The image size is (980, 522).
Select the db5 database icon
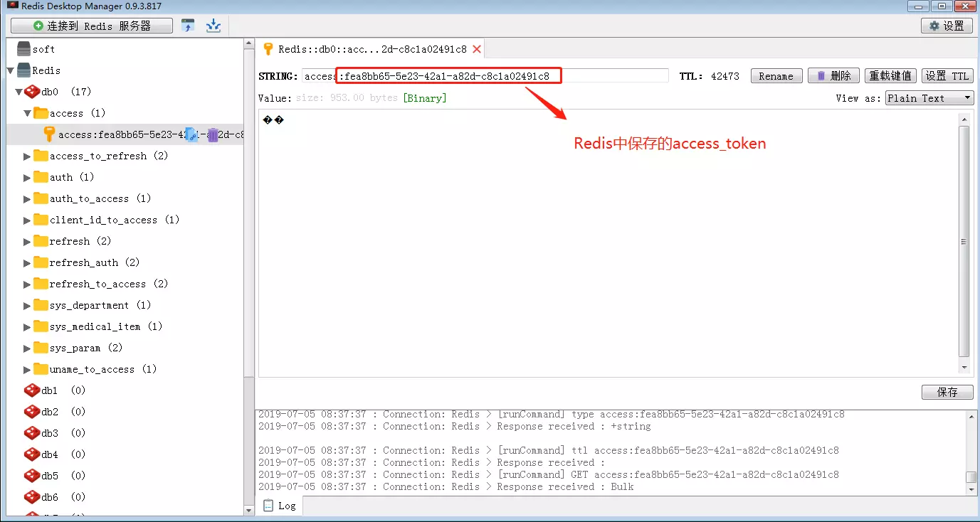click(x=32, y=476)
